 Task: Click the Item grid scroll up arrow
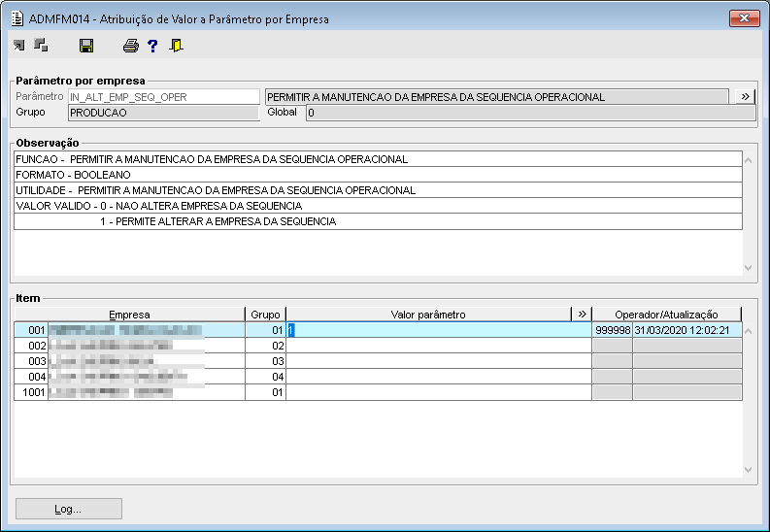coord(749,331)
